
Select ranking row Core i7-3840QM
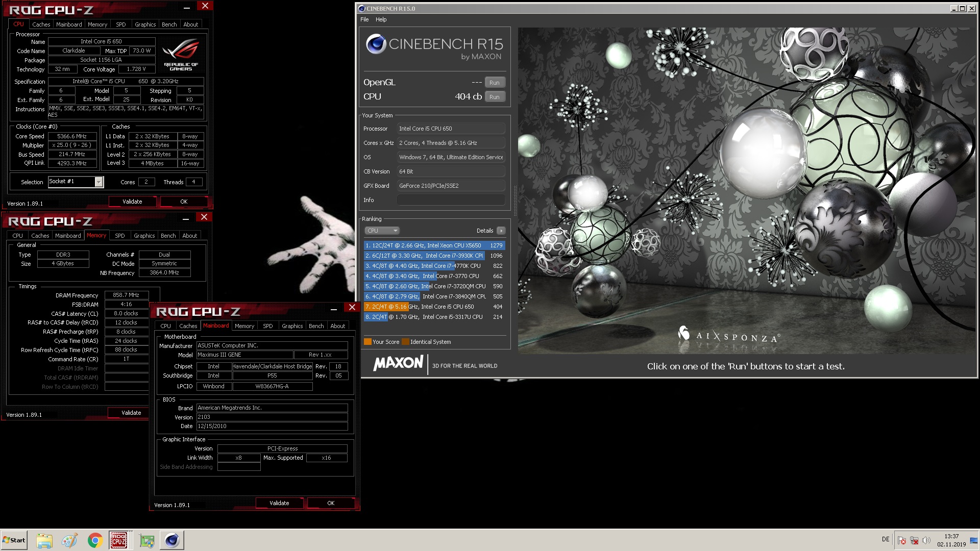(434, 296)
